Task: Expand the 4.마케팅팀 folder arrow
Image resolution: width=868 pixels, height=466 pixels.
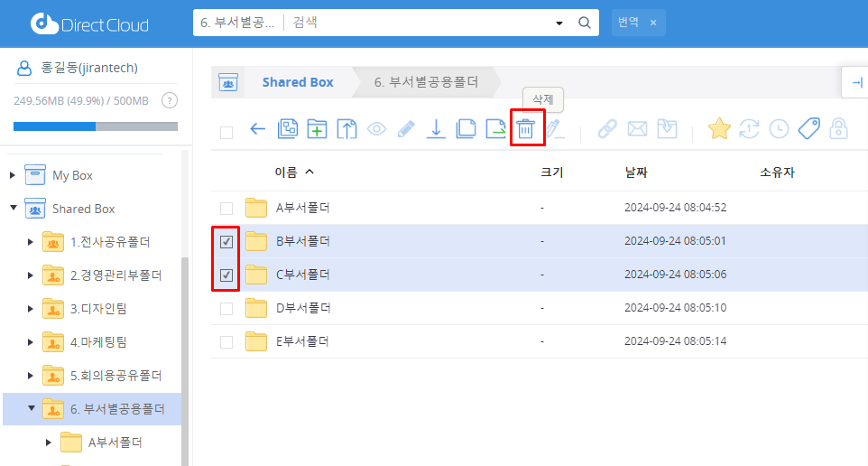Action: 31,342
